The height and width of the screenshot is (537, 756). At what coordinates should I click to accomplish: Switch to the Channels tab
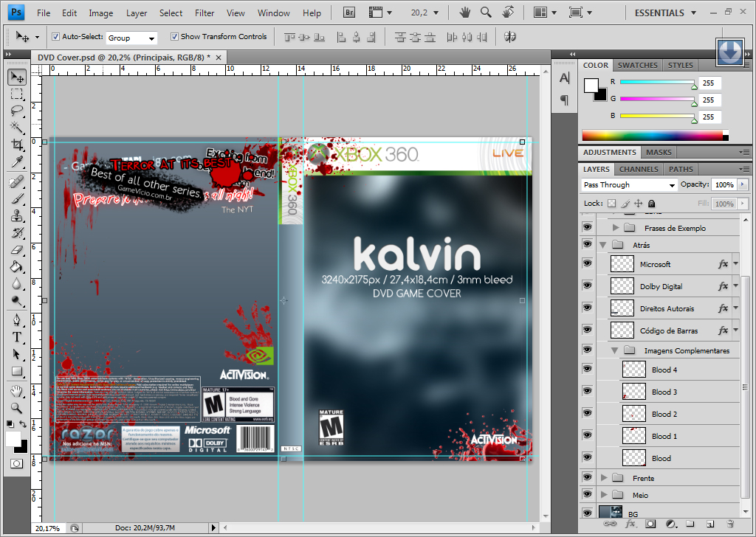(x=639, y=169)
